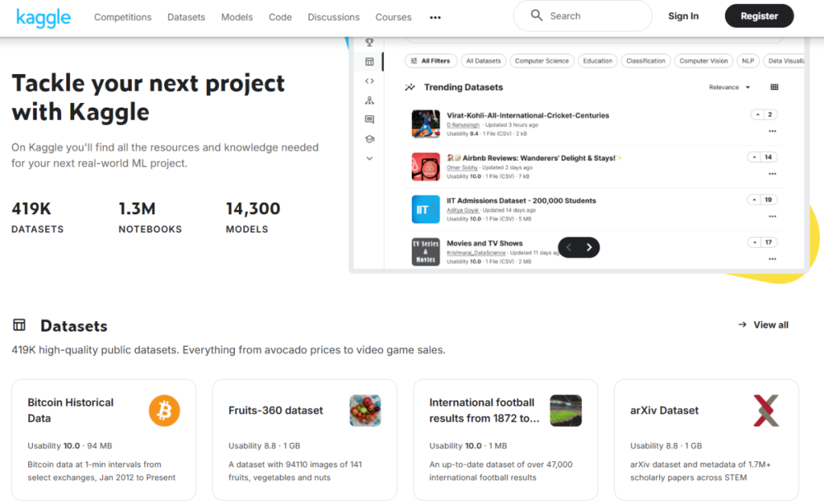
Task: Toggle the Computer Science filter chip
Action: point(542,61)
